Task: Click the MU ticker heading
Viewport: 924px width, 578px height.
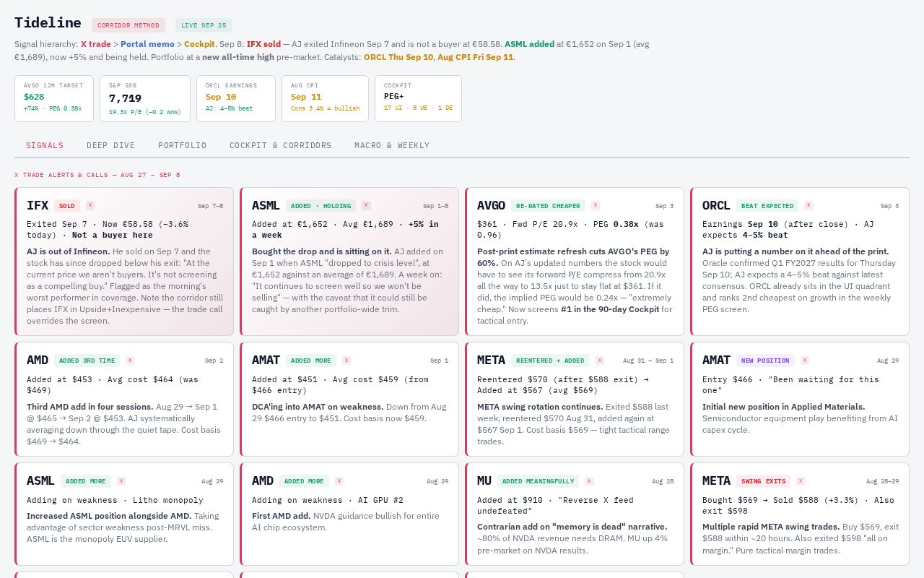Action: tap(484, 481)
